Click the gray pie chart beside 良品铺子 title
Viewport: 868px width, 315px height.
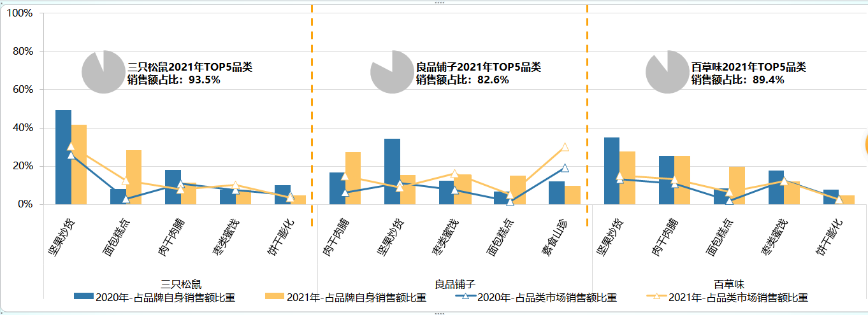[391, 72]
